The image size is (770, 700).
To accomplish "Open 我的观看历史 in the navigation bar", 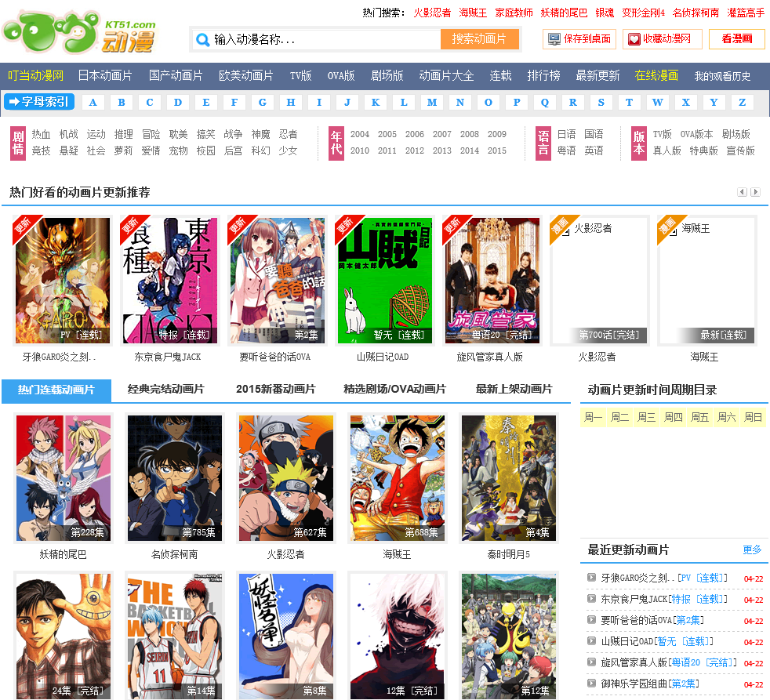I will (x=722, y=76).
